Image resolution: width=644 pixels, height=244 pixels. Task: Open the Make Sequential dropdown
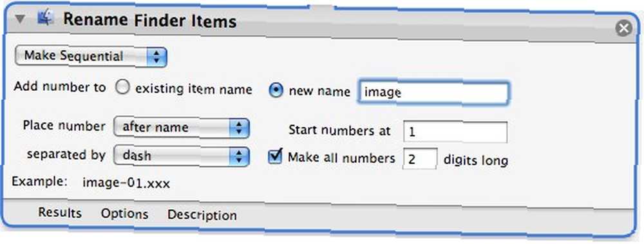(x=91, y=56)
